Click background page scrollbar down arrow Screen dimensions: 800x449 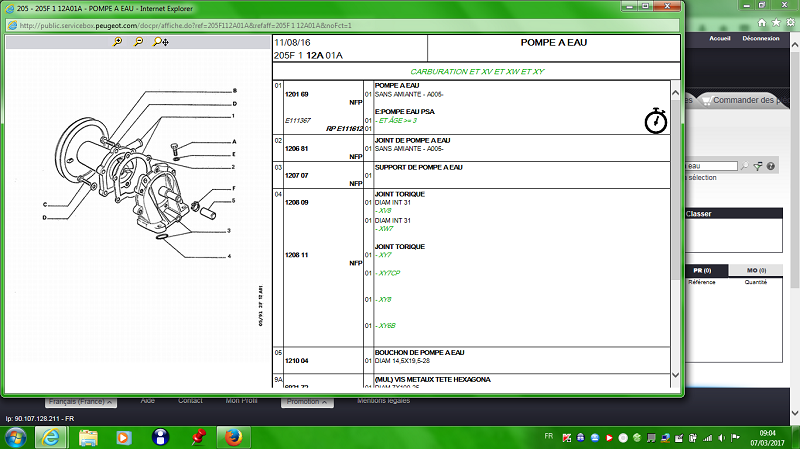pos(795,413)
